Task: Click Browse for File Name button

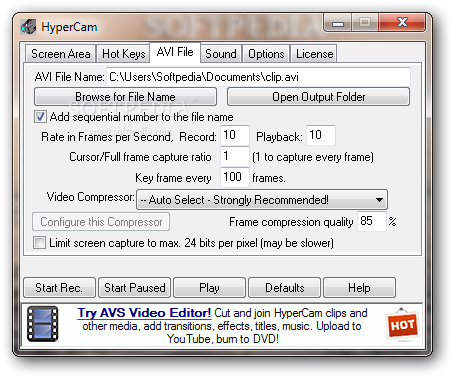Action: (x=125, y=97)
